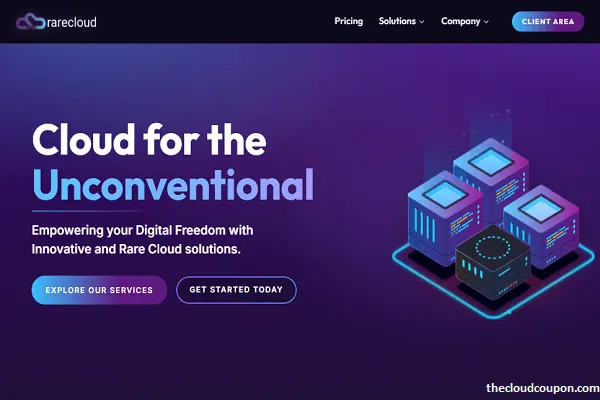Screen dimensions: 600x400
Task: Click the 'Empowering your Digital Freedom with' line
Action: coord(142,230)
